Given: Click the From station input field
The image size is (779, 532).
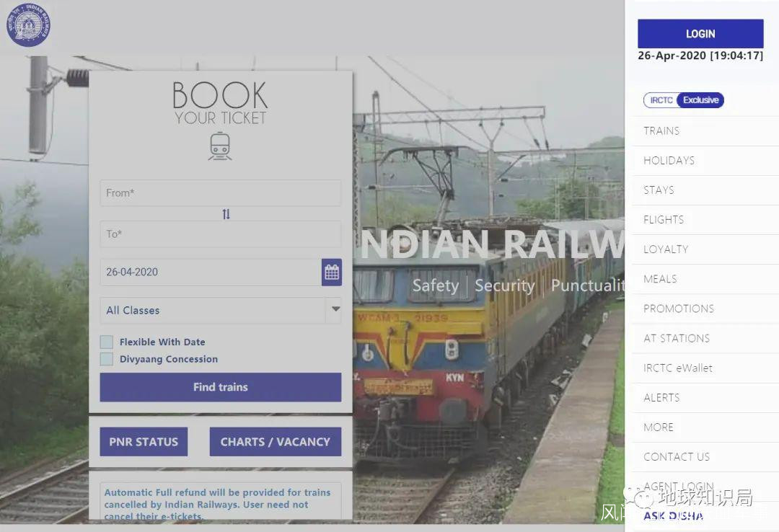Looking at the screenshot, I should coord(220,192).
